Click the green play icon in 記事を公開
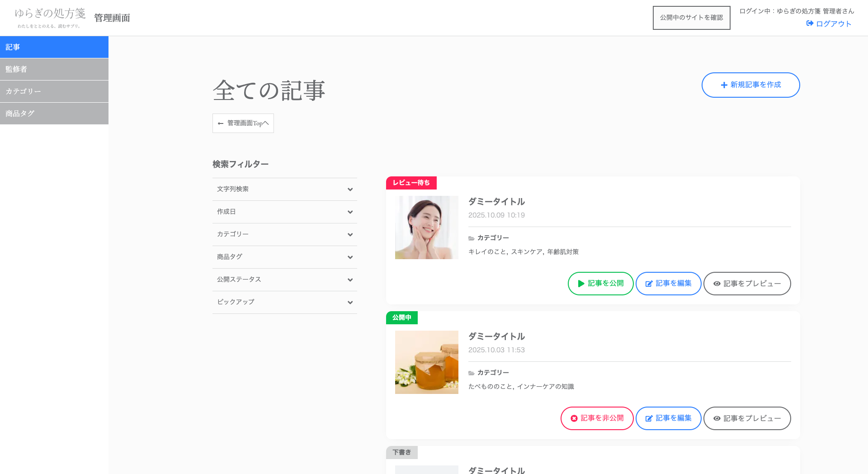This screenshot has width=868, height=474. 581,284
